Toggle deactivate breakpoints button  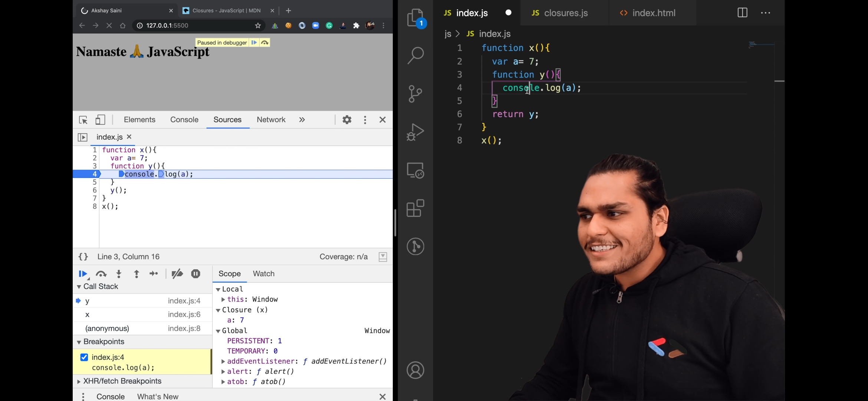pos(177,274)
